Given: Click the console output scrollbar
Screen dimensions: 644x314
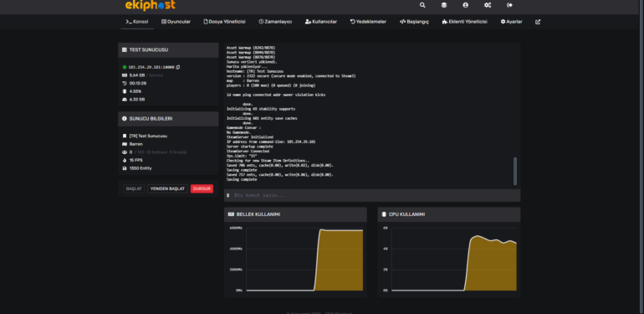Looking at the screenshot, I should click(515, 171).
